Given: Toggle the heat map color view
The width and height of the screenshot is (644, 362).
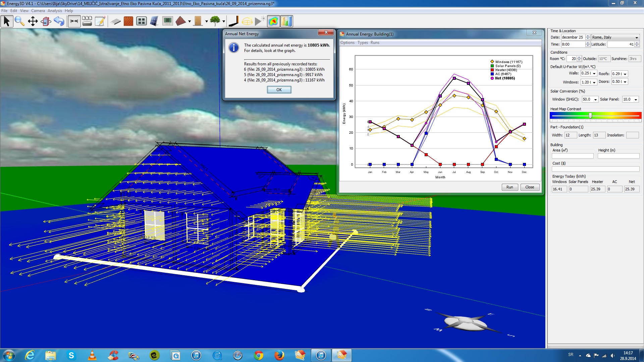Looking at the screenshot, I should (x=273, y=21).
